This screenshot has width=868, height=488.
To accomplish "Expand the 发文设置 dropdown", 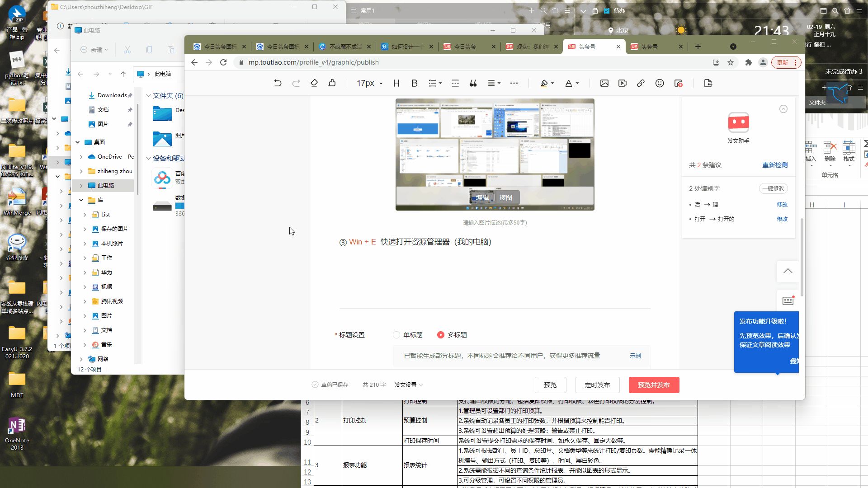I will pos(409,385).
